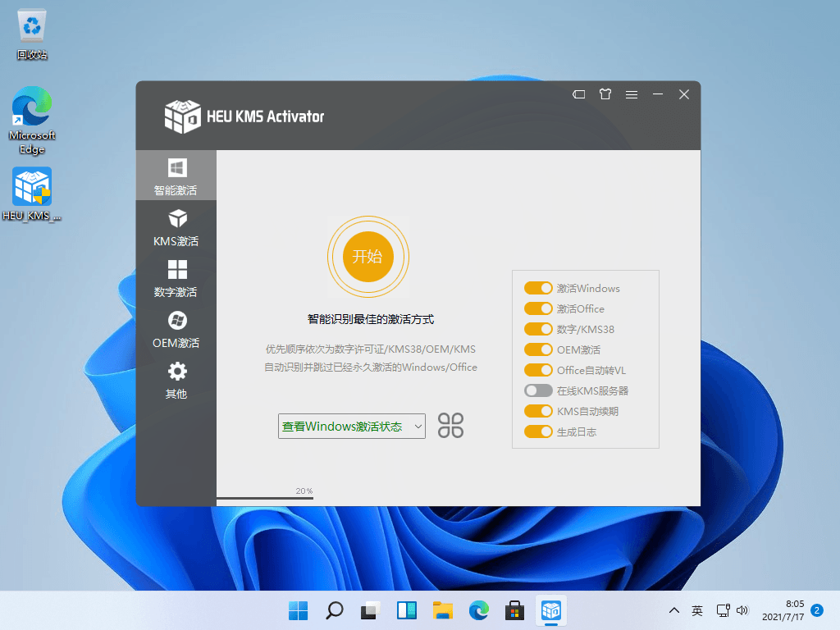Open File Explorer from the taskbar

point(442,610)
